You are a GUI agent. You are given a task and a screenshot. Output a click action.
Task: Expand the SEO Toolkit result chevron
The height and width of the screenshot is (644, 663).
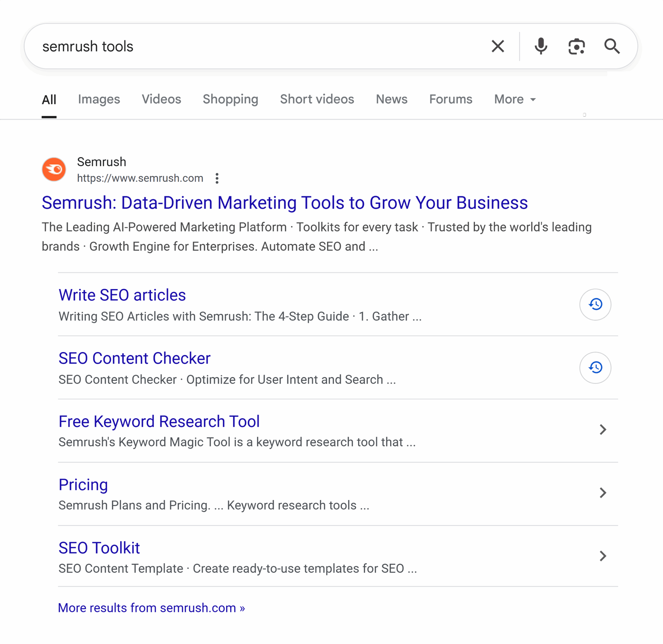pyautogui.click(x=603, y=556)
